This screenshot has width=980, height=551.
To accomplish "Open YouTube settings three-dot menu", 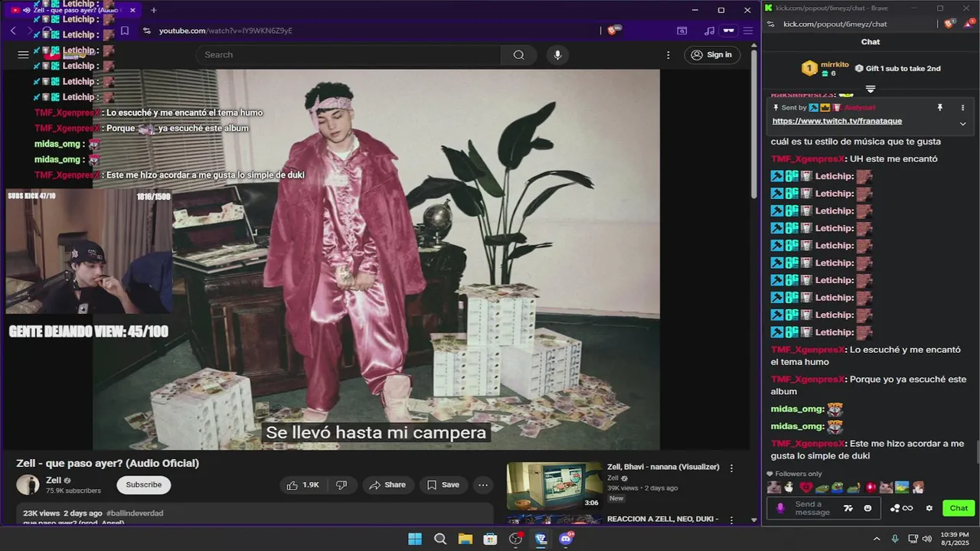I will click(x=668, y=54).
